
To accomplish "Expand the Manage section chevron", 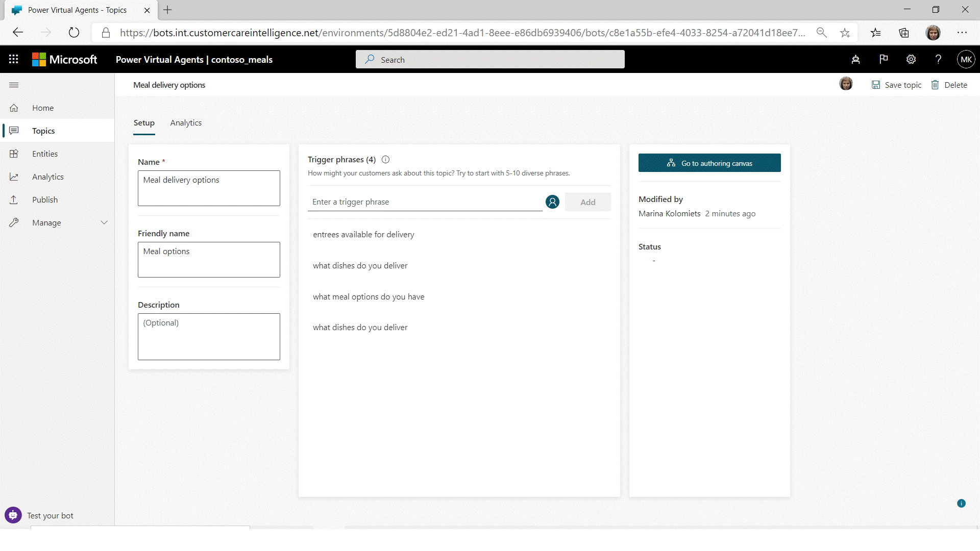I will point(104,222).
